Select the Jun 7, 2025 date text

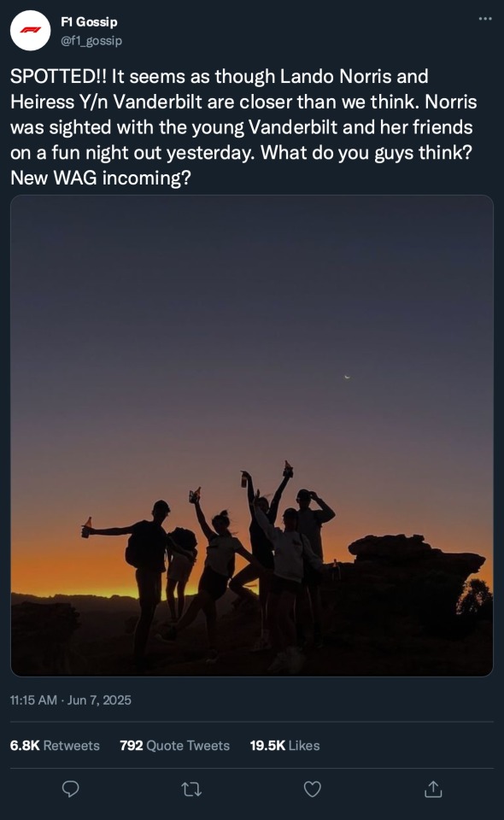[99, 700]
